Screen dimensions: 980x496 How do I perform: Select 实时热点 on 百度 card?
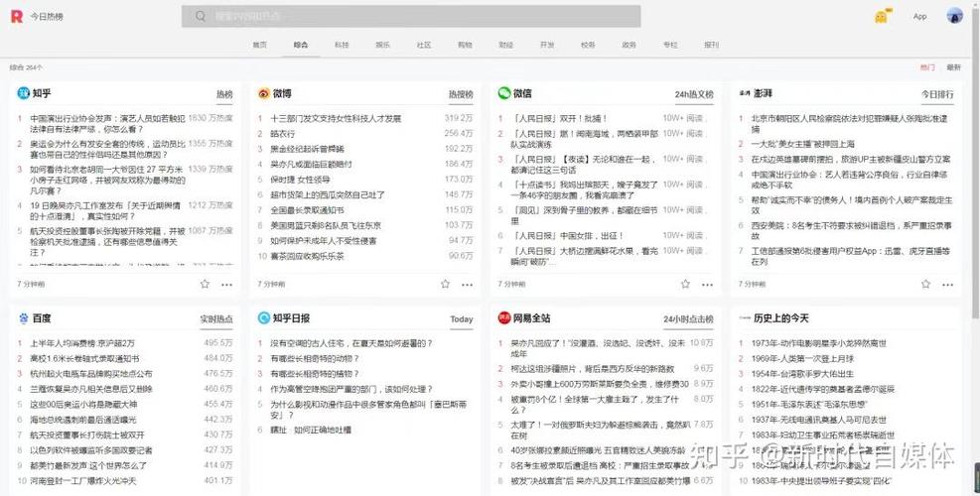216,319
